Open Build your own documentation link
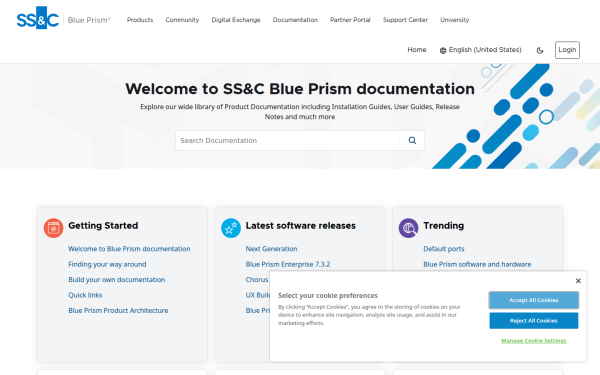600x375 pixels. 116,280
